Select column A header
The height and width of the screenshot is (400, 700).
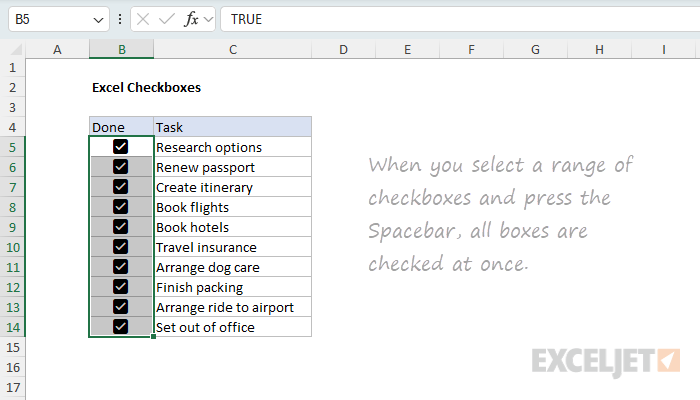57,49
